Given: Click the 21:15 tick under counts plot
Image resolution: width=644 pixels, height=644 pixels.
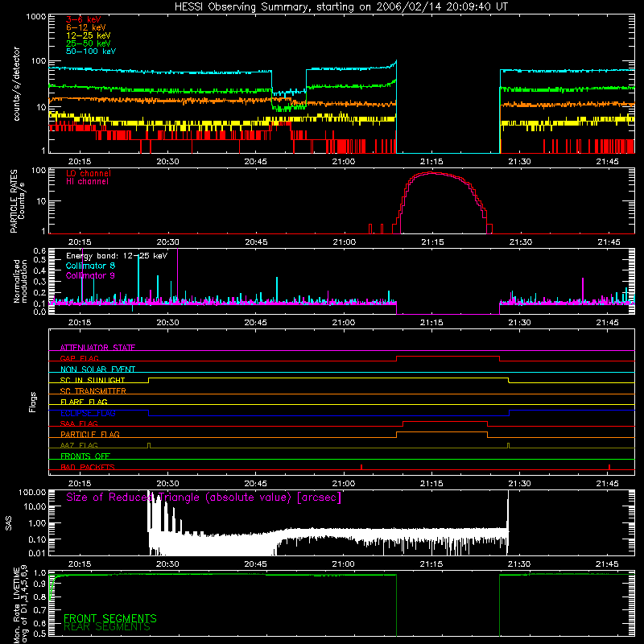Looking at the screenshot, I should (431, 162).
